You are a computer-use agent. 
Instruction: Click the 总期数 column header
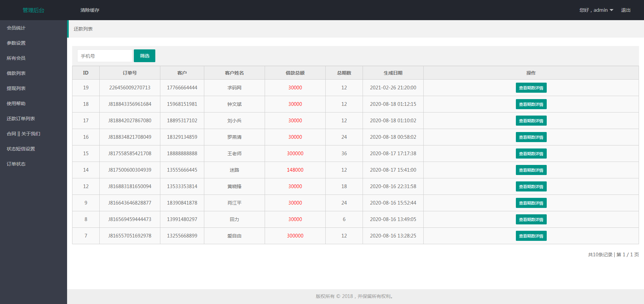(x=344, y=73)
